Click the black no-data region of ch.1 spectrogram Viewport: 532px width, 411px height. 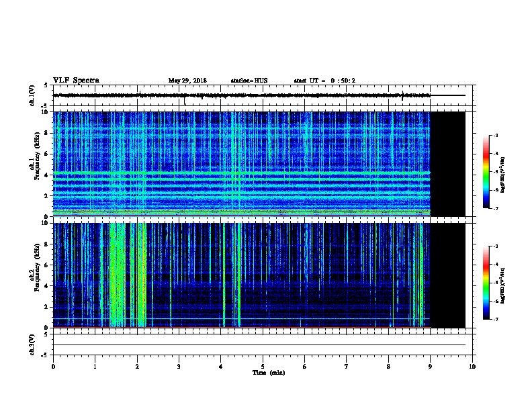click(448, 164)
